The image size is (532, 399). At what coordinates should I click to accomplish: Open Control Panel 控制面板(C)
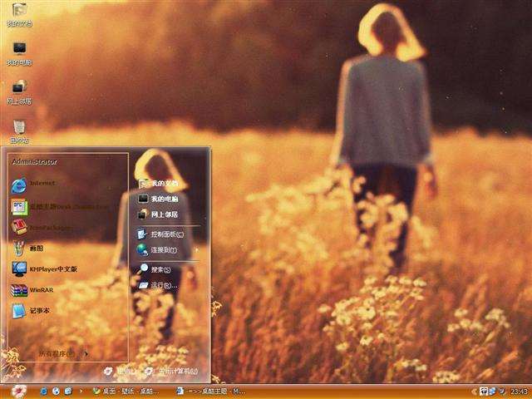[x=160, y=234]
